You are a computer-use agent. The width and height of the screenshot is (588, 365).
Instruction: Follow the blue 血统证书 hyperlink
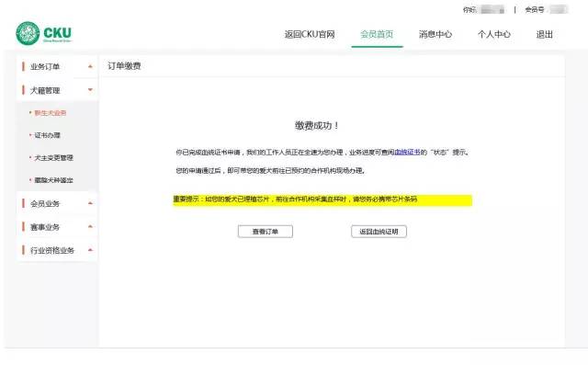pos(407,153)
